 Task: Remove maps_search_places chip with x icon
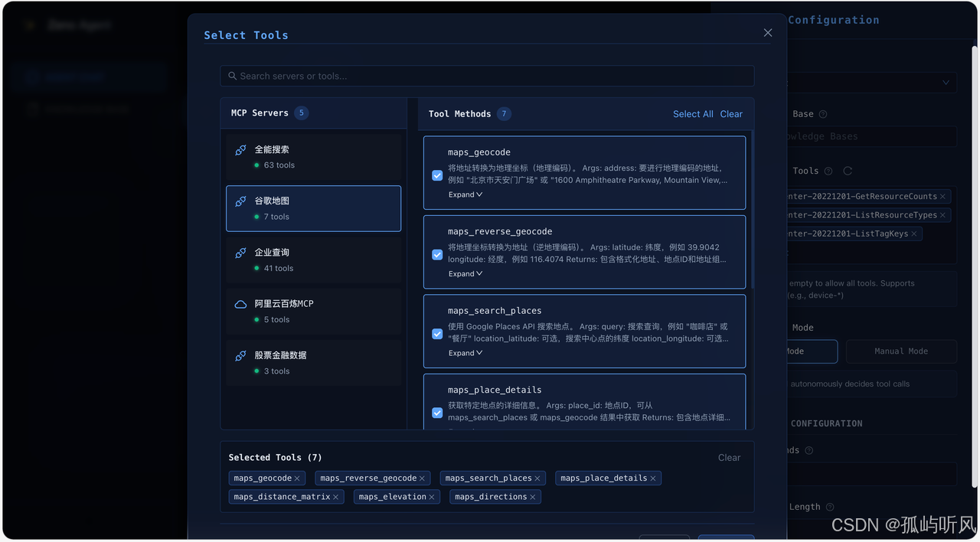coord(537,478)
